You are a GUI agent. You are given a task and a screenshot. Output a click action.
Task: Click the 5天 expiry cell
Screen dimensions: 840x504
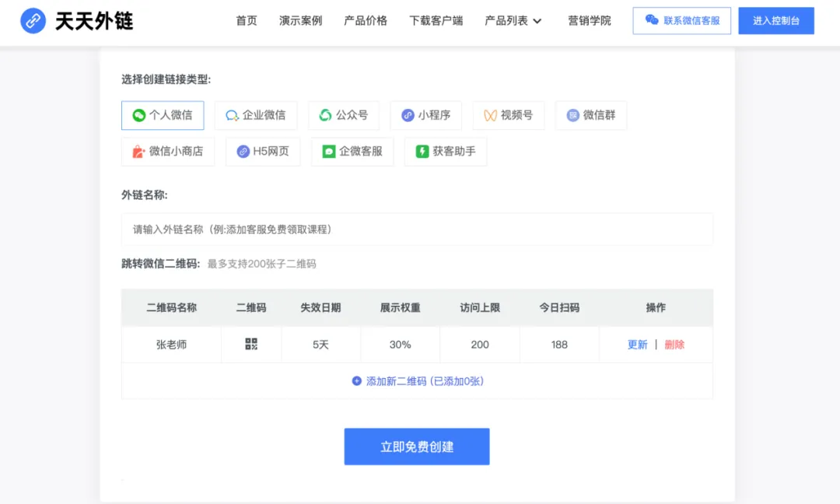tap(320, 345)
